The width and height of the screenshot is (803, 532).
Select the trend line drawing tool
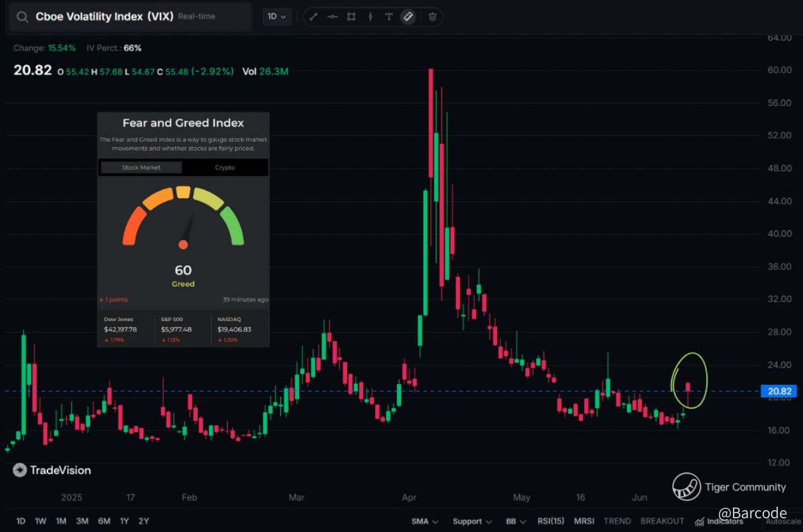point(313,17)
